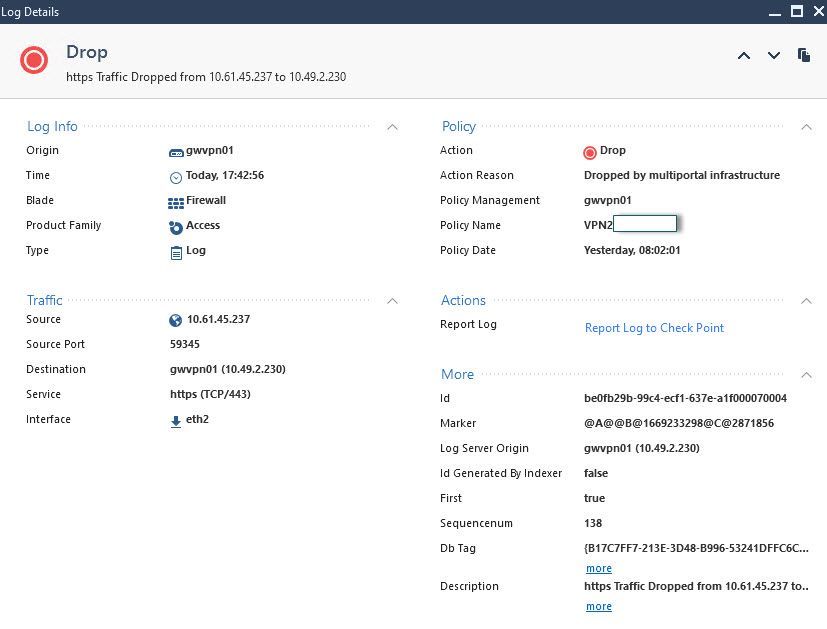Screen dimensions: 827x629
Task: Click the red Drop status icon in header
Action: coord(34,60)
